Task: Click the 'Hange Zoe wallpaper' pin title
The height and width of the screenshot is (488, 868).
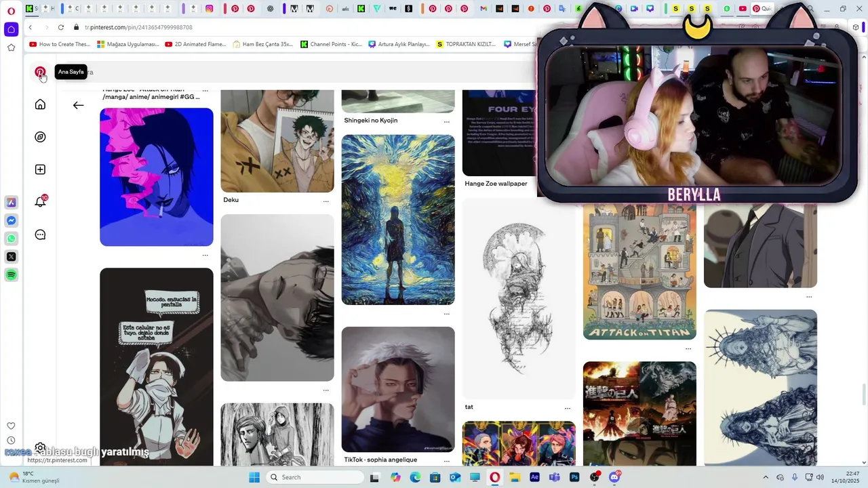Action: 496,184
